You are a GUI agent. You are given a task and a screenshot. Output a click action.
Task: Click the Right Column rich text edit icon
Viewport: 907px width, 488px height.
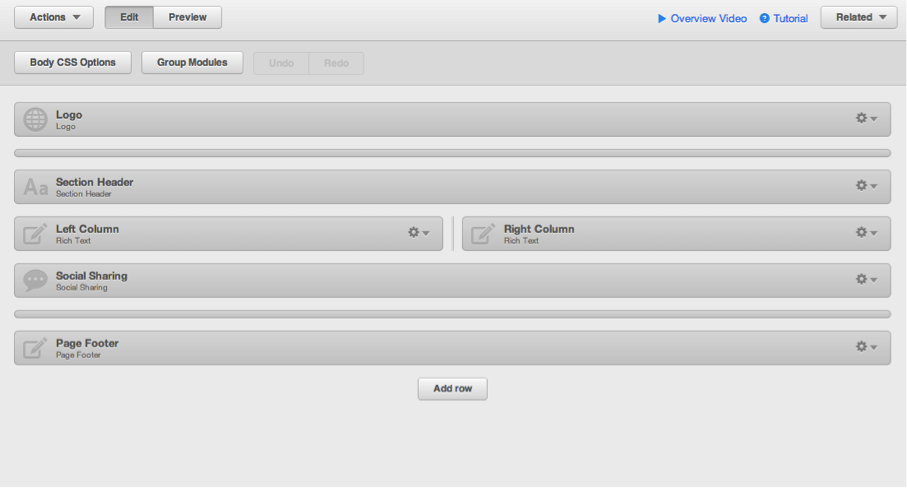pos(483,234)
